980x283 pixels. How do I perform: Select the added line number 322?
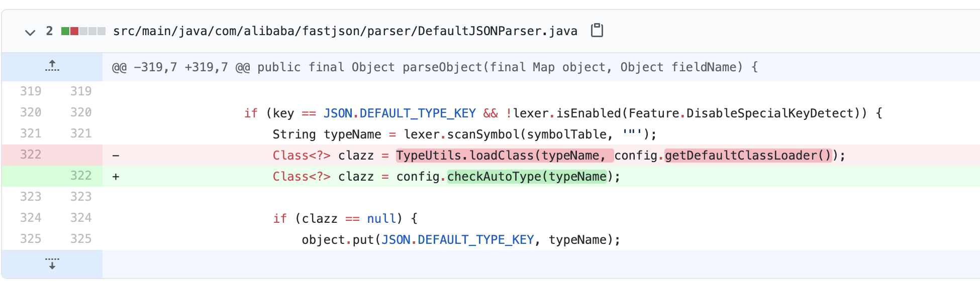click(81, 176)
